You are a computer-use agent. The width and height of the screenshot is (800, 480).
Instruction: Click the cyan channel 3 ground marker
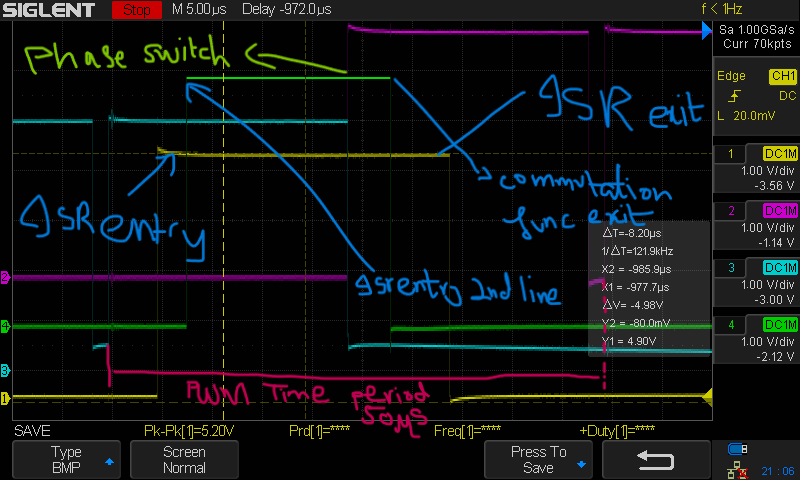pos(5,371)
